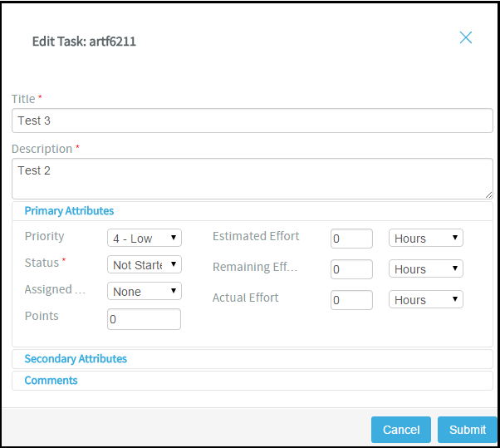Open the Status dropdown showing Not Started
The image size is (500, 448).
click(x=145, y=264)
